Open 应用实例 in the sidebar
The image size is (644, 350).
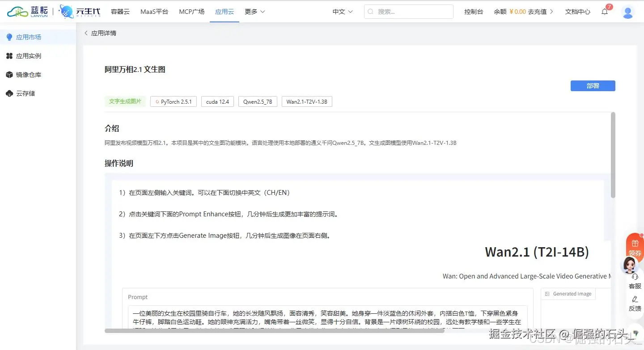tap(28, 55)
